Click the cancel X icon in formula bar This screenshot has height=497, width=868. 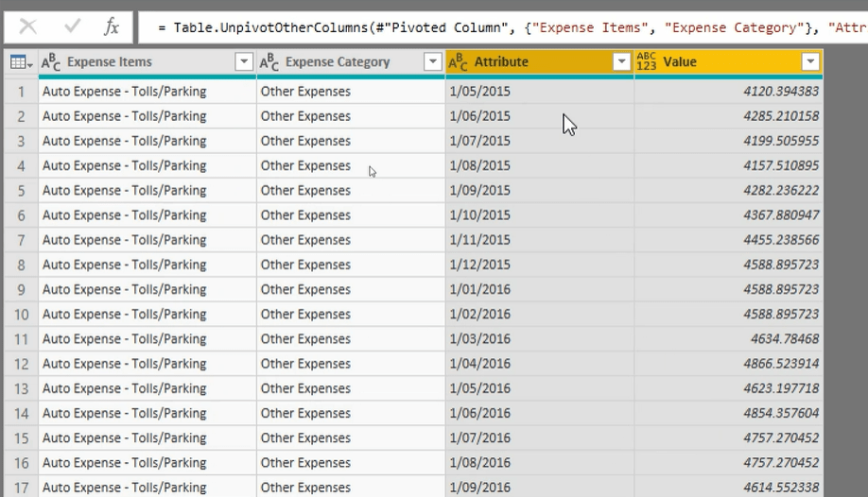28,26
